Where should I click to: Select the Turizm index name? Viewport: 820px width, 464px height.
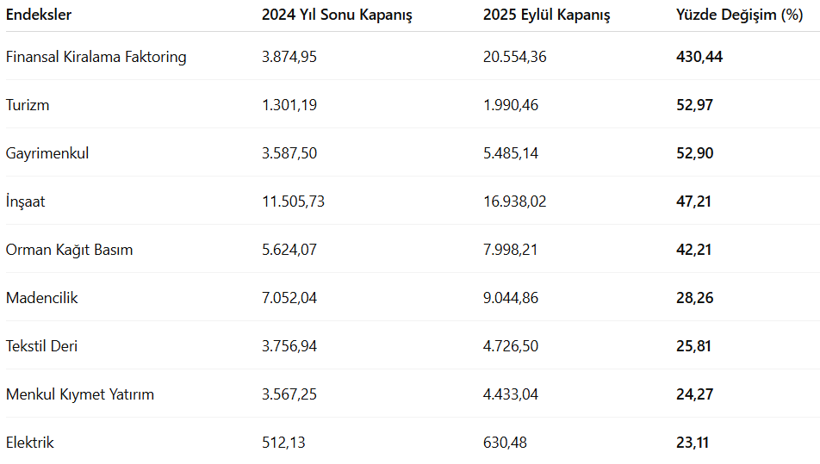pyautogui.click(x=28, y=105)
